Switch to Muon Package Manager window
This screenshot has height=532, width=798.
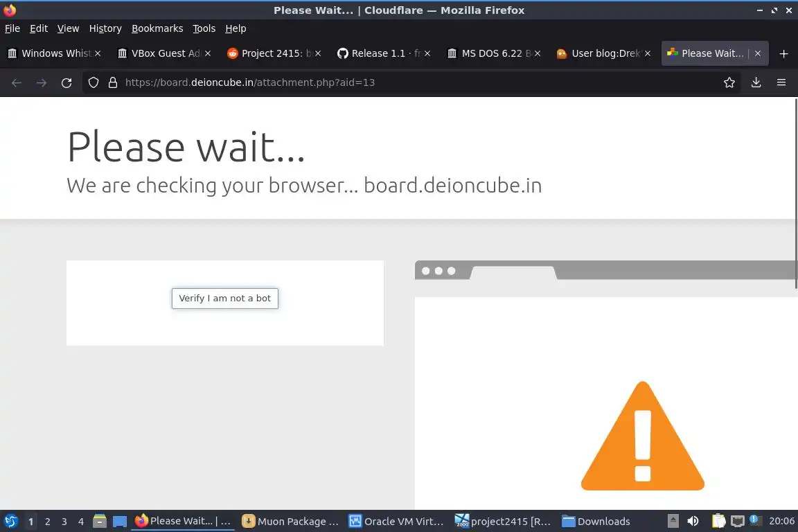pos(291,521)
